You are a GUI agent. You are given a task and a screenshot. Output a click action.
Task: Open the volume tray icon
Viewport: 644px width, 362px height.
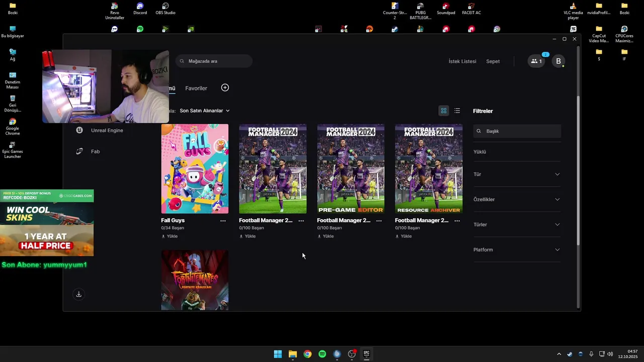coord(610,354)
